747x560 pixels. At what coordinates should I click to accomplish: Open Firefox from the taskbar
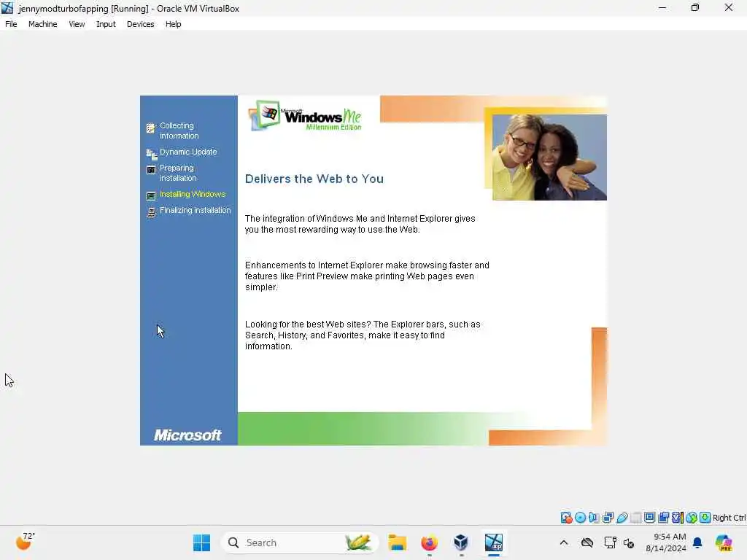point(429,542)
